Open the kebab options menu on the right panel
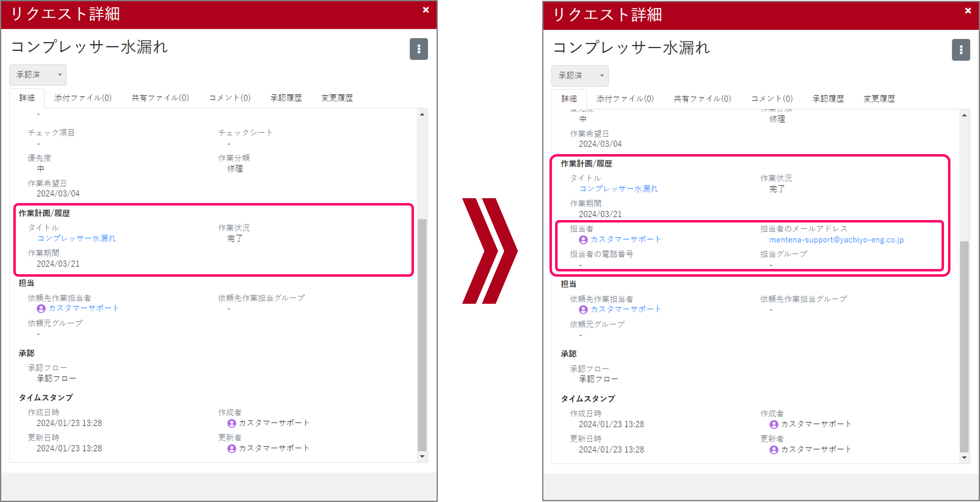The image size is (980, 502). (961, 50)
